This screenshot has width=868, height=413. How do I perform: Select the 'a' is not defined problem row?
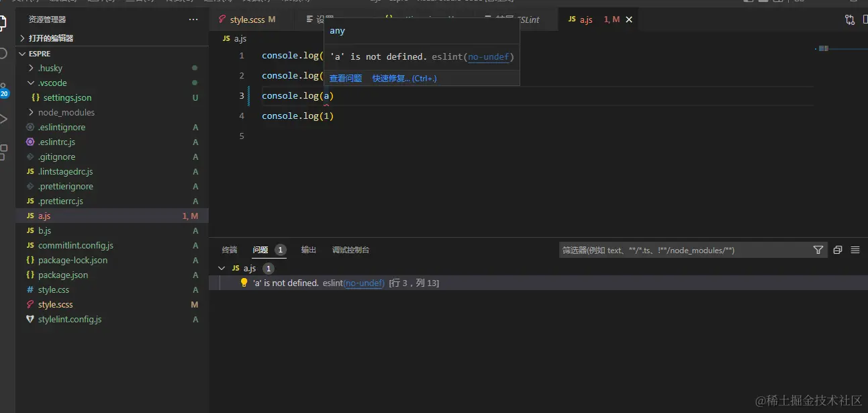click(538, 283)
